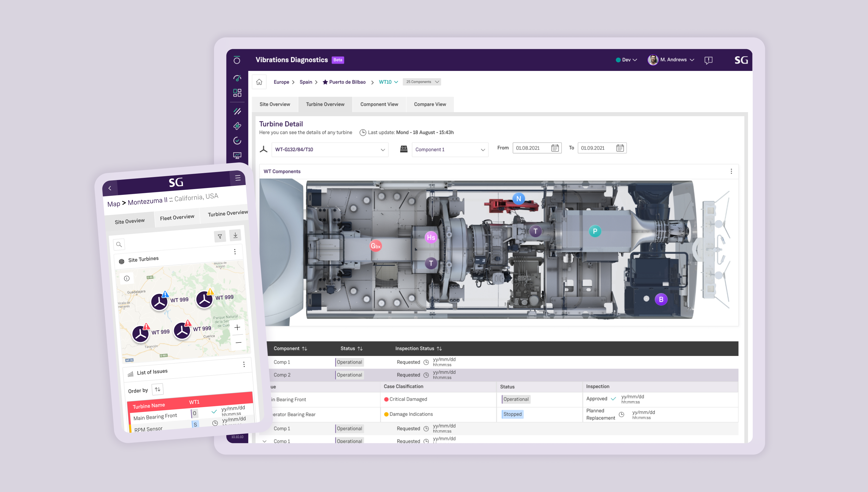The image size is (868, 492).
Task: Switch to the Component View tab
Action: coord(379,104)
